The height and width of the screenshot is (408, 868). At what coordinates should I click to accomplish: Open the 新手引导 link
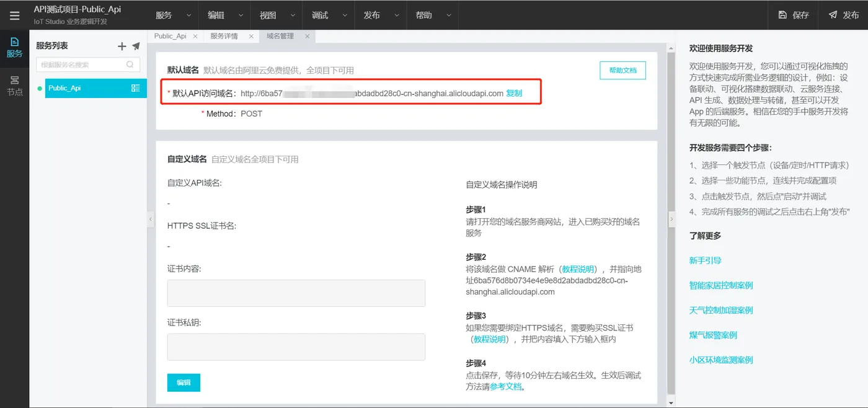tap(706, 260)
